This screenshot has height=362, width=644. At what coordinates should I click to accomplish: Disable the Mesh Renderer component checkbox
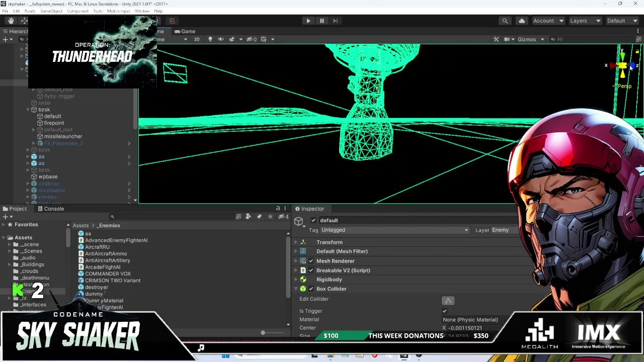click(x=311, y=261)
